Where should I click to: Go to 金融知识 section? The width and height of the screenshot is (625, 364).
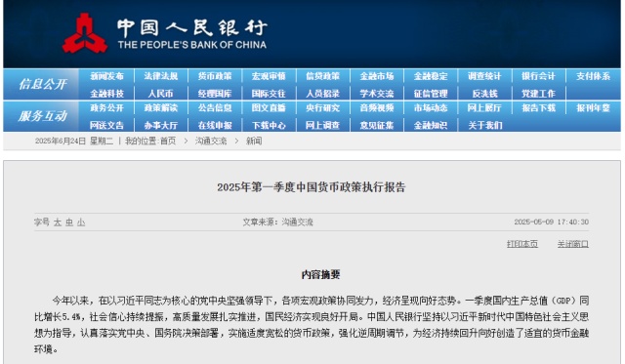[x=431, y=126]
